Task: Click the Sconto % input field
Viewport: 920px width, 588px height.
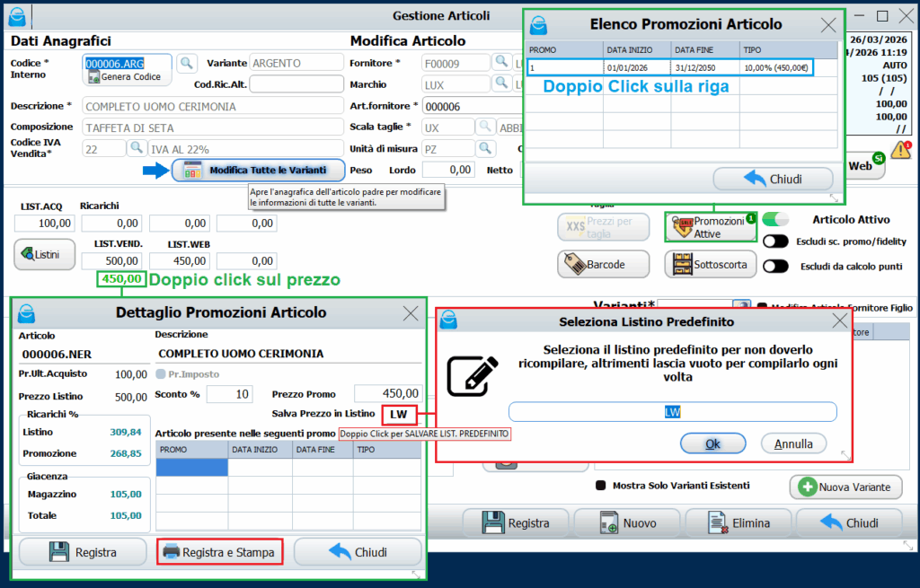Action: (229, 394)
